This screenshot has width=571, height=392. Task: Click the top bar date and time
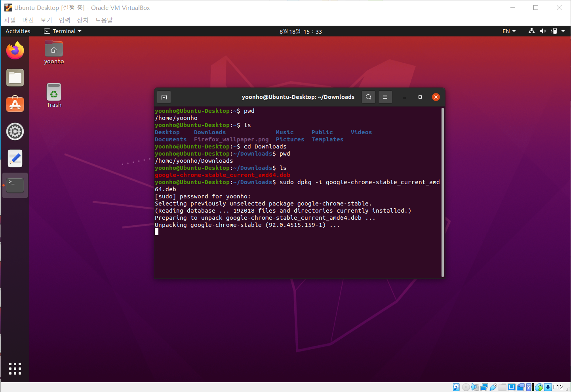pos(301,31)
